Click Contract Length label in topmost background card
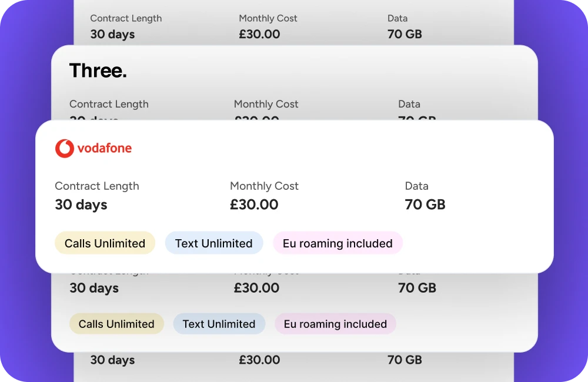The image size is (588, 382). [126, 18]
